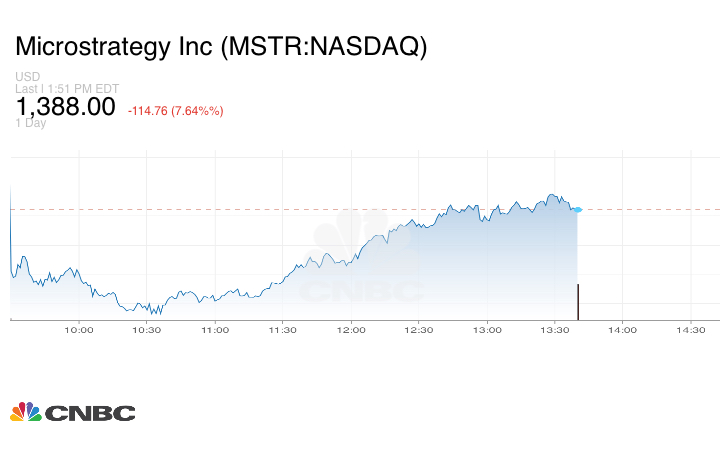Click the USD currency label
The width and height of the screenshot is (720, 450).
tap(27, 77)
